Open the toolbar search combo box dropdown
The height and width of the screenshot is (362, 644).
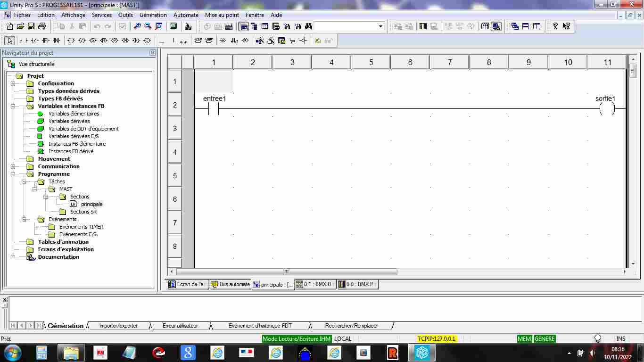[380, 26]
